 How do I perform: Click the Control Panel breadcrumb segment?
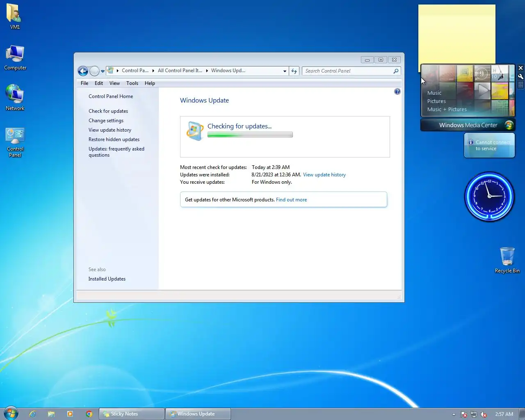point(135,71)
